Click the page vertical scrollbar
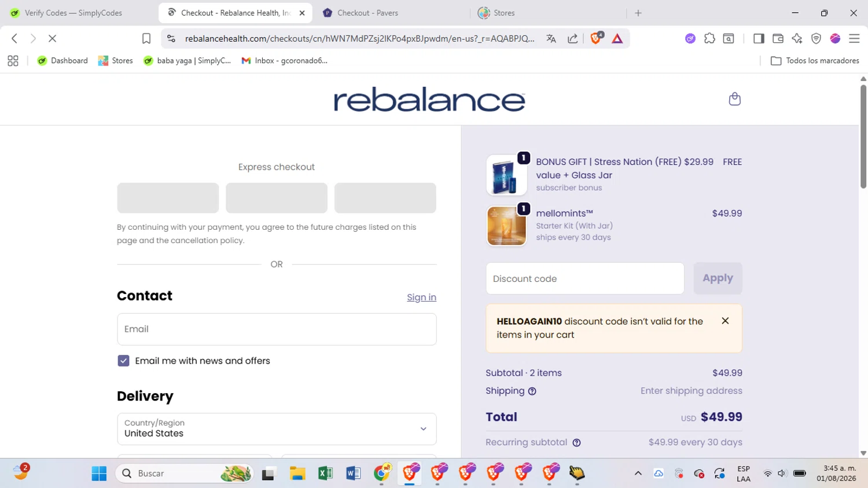868x488 pixels. (x=863, y=137)
